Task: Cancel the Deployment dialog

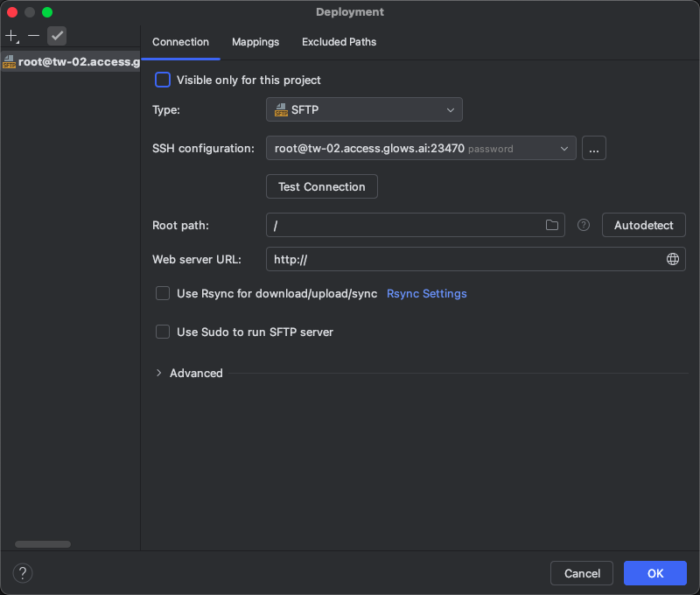Action: click(x=582, y=573)
